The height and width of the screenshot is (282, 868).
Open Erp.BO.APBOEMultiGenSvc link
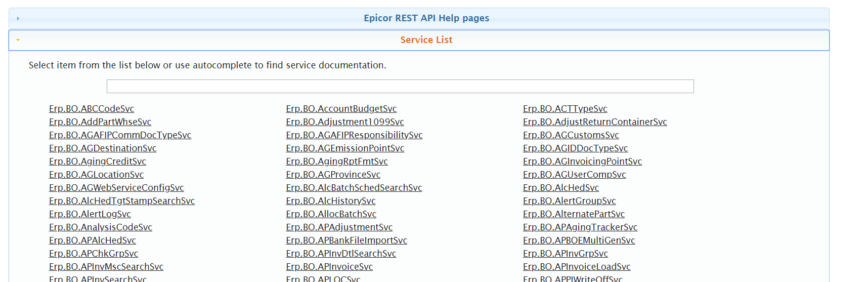pos(579,240)
